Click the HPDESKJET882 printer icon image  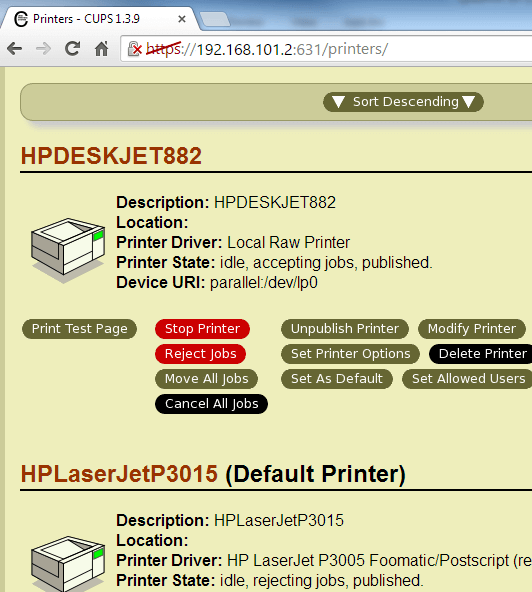click(x=68, y=250)
